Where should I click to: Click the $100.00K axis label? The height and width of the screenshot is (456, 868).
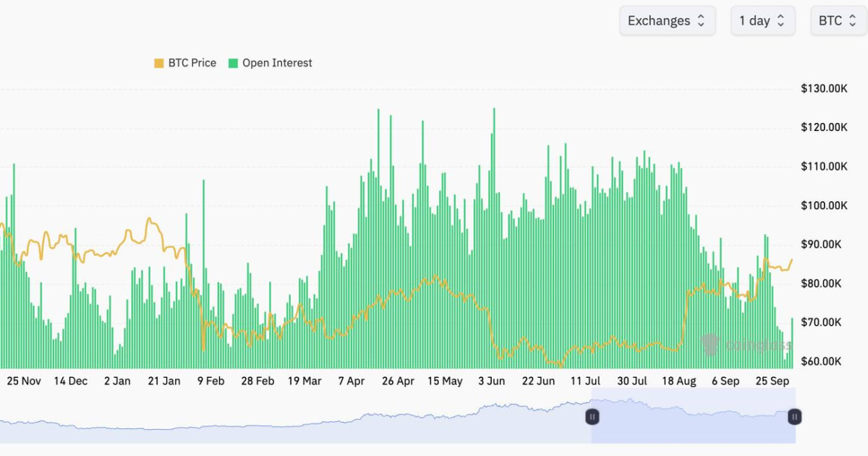tap(824, 206)
